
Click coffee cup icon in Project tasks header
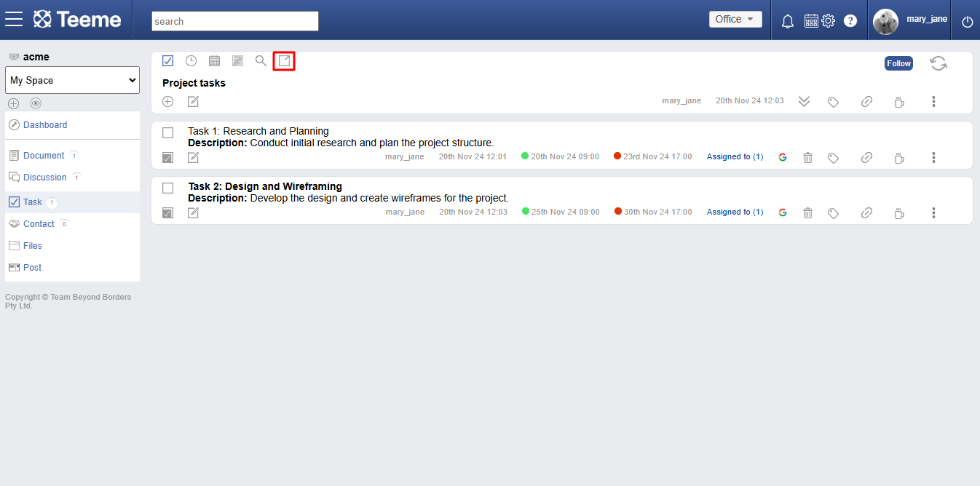pyautogui.click(x=899, y=102)
